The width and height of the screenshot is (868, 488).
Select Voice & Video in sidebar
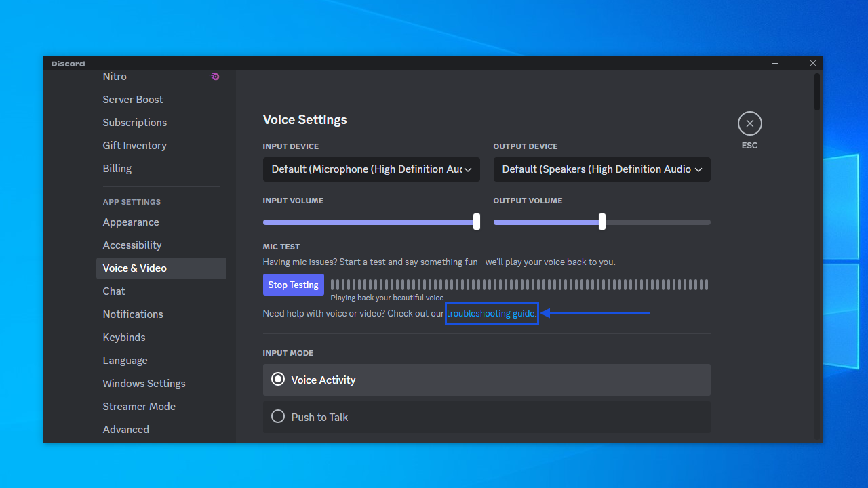click(161, 268)
